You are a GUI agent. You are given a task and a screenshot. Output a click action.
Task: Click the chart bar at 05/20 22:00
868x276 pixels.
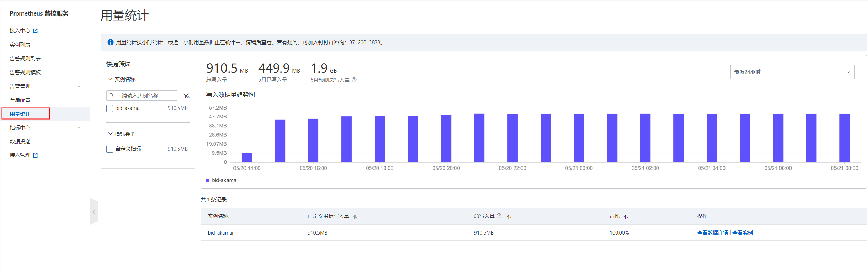coord(513,138)
